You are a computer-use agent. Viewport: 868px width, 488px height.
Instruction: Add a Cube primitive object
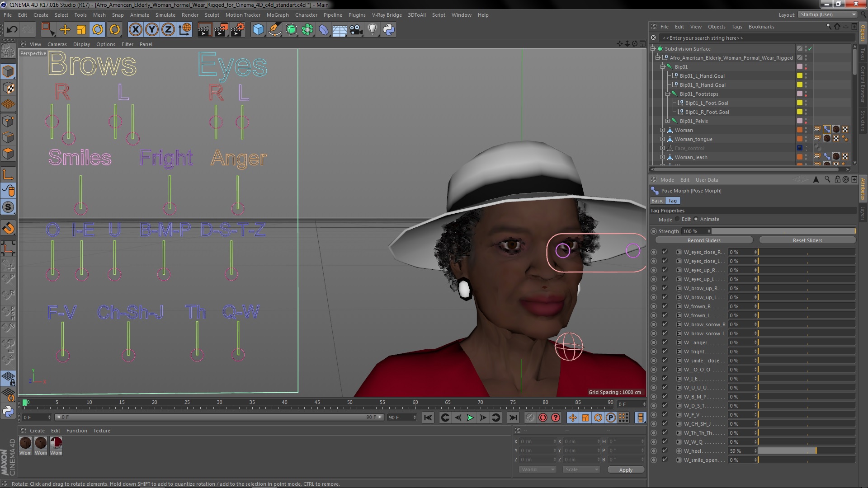pos(258,30)
